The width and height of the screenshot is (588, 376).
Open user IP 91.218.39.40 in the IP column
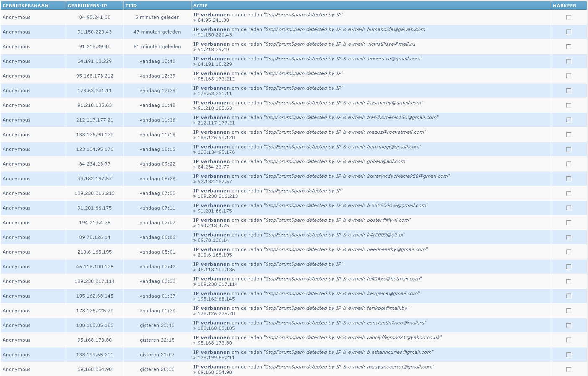point(95,47)
